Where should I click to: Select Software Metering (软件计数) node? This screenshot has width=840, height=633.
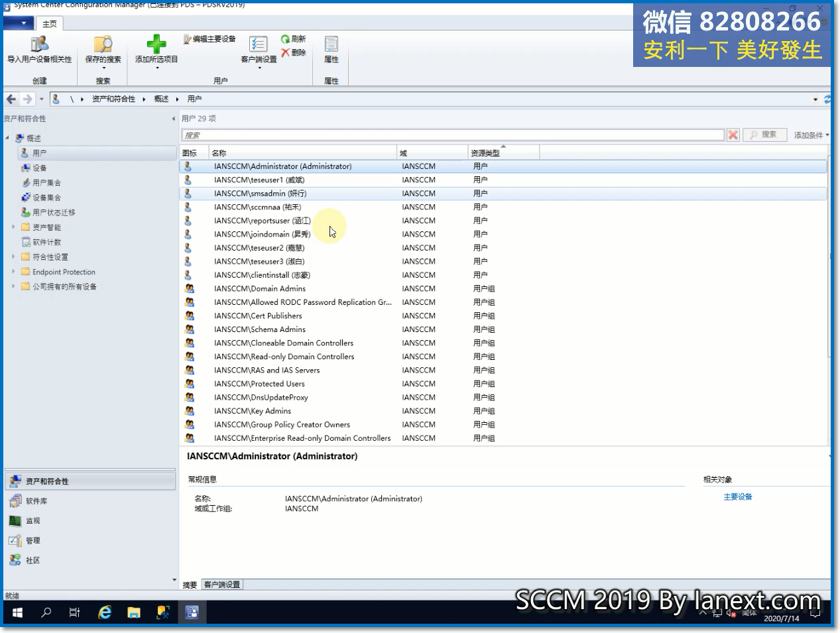[x=46, y=242]
